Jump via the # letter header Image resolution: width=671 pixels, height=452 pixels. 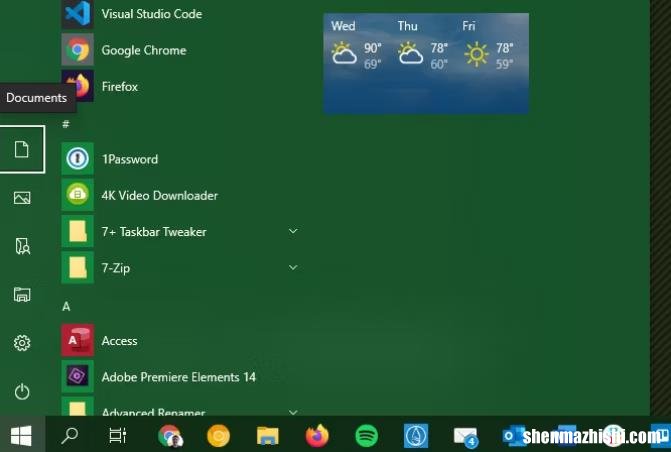pyautogui.click(x=66, y=124)
